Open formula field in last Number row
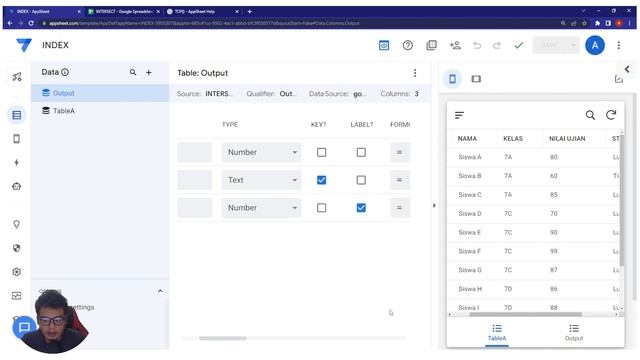This screenshot has width=640, height=360. [x=400, y=208]
